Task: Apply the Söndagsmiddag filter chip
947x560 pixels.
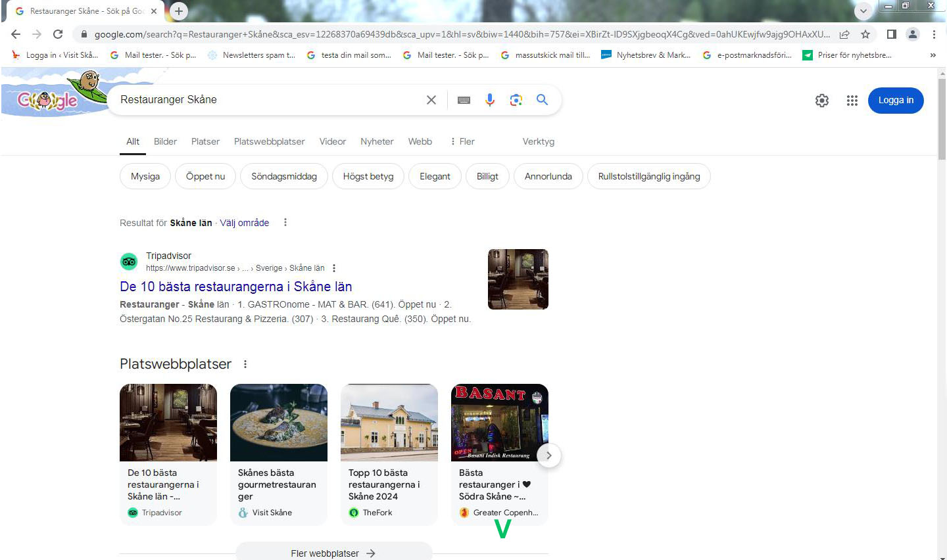Action: (x=284, y=176)
